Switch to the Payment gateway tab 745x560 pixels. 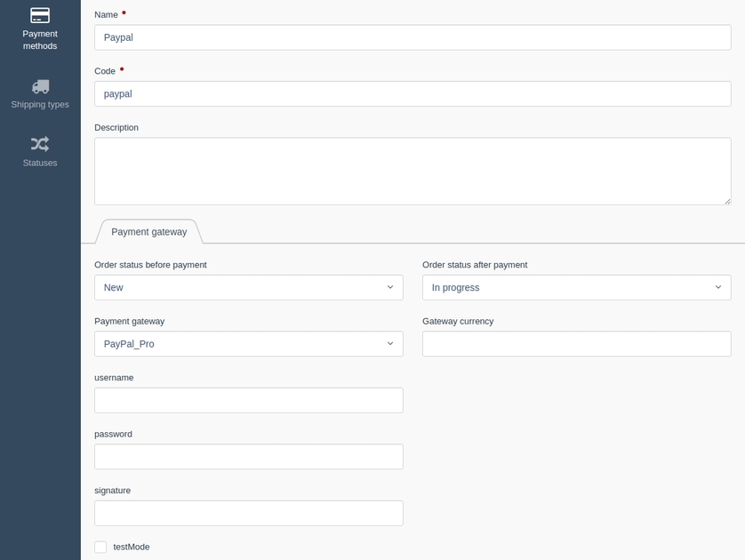[148, 232]
